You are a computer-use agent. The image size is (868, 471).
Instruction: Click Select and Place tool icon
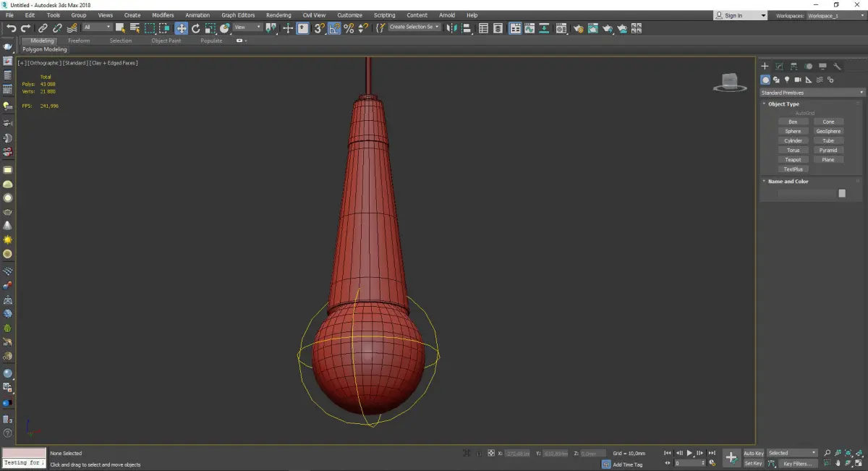coord(225,28)
